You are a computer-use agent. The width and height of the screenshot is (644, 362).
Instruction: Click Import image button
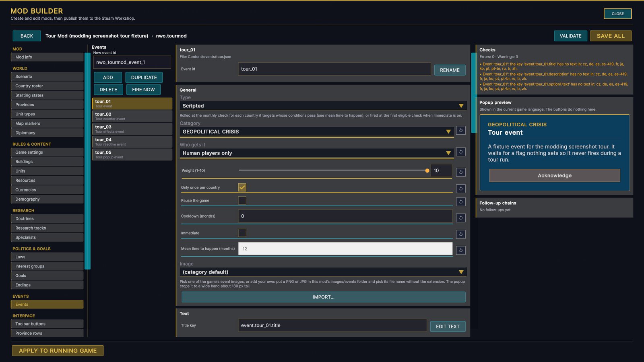click(x=324, y=297)
